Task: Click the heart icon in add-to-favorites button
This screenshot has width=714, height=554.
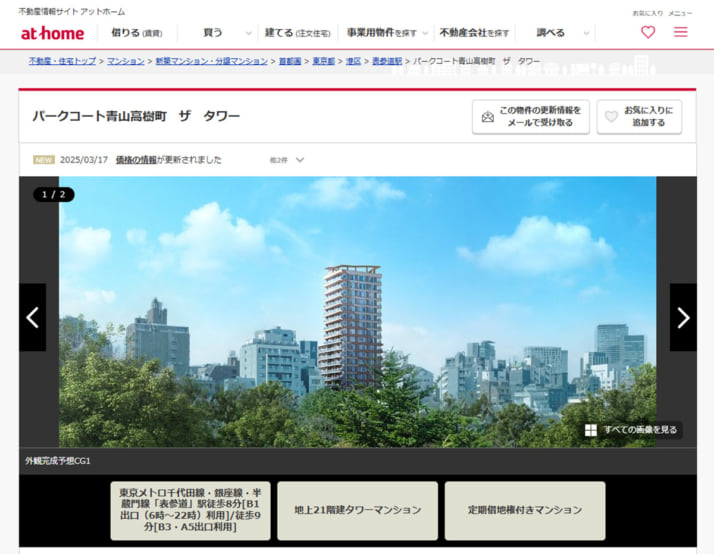Action: (611, 117)
